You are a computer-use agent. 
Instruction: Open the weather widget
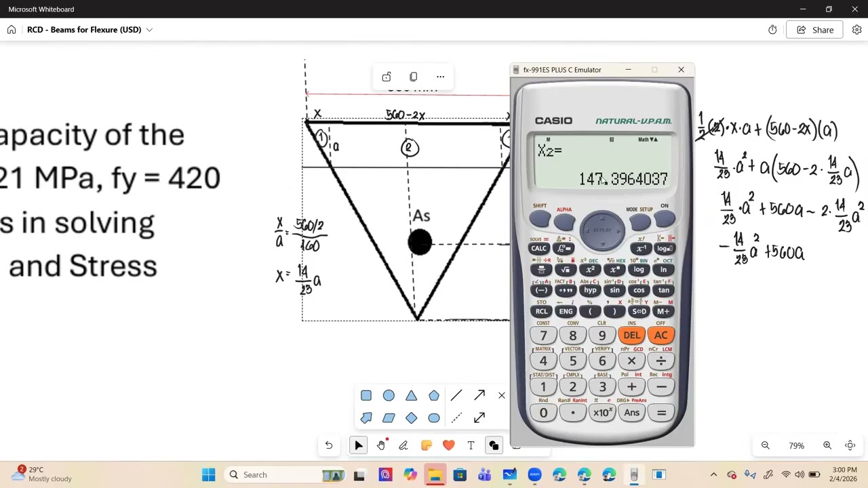click(41, 474)
